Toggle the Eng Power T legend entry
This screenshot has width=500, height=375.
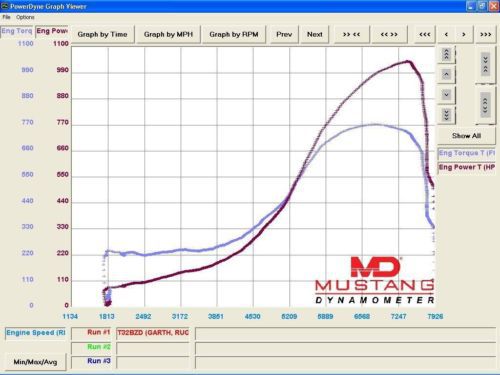coord(466,167)
